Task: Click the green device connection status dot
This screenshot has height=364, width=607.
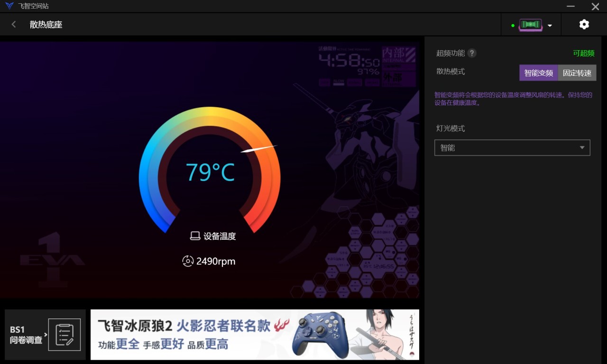Action: click(513, 26)
